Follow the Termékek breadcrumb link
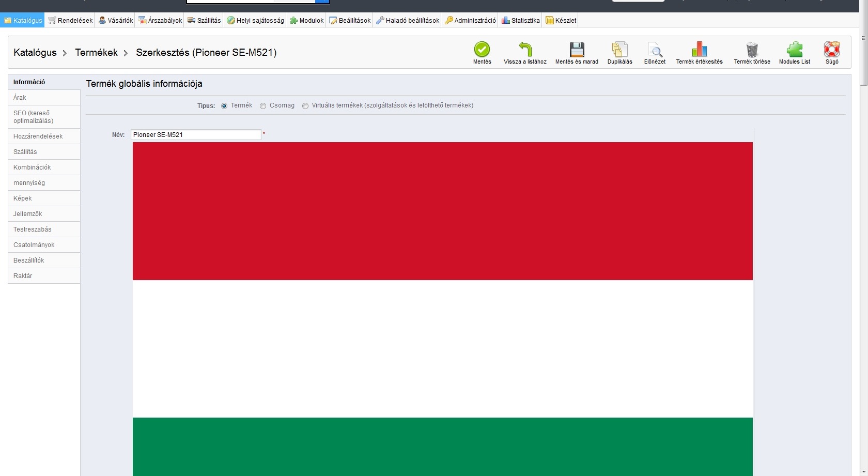 (x=97, y=52)
